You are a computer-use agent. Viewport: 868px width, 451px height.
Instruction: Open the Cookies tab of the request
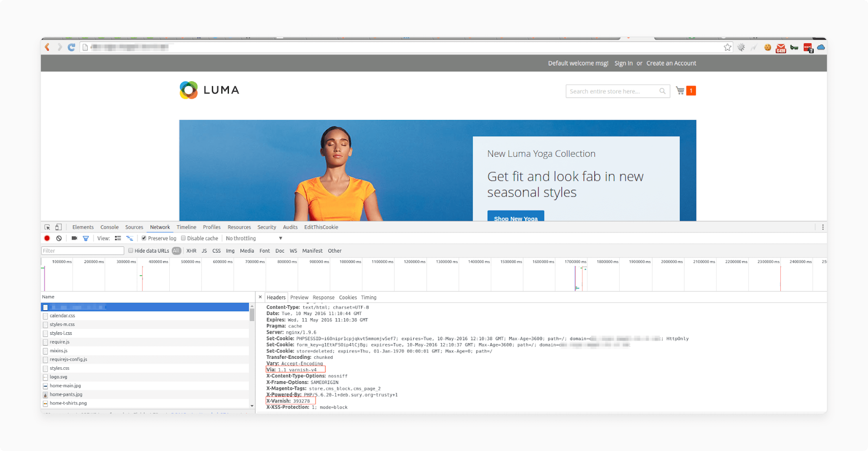coord(348,298)
